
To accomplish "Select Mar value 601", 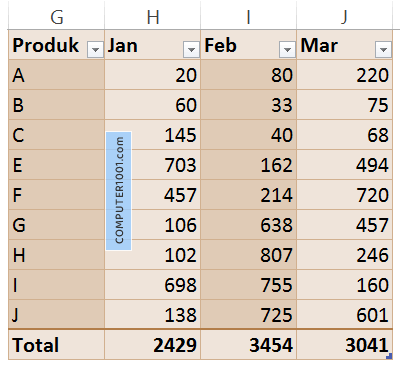I will (x=345, y=315).
